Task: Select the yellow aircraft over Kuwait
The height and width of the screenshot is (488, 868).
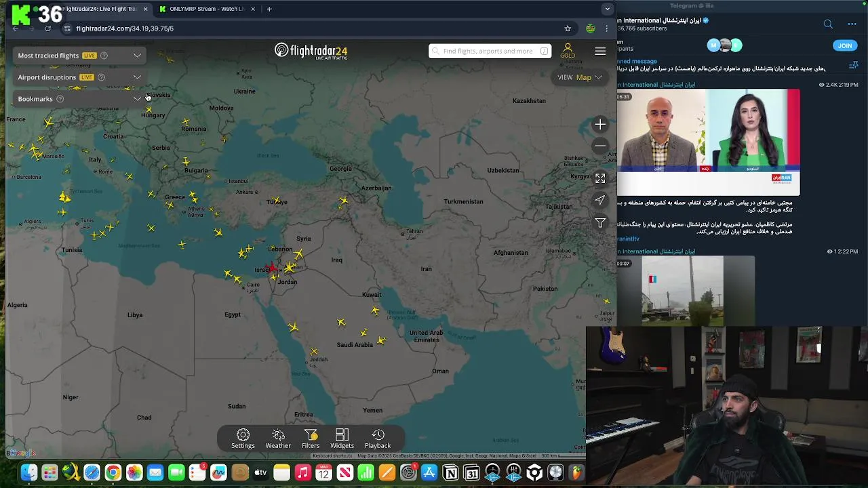Action: coord(375,310)
